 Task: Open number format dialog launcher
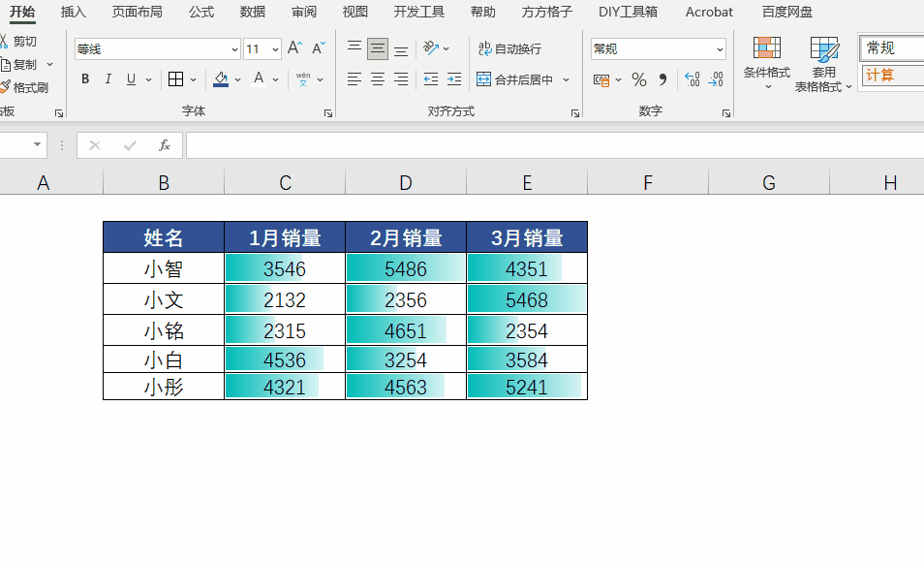pos(726,113)
